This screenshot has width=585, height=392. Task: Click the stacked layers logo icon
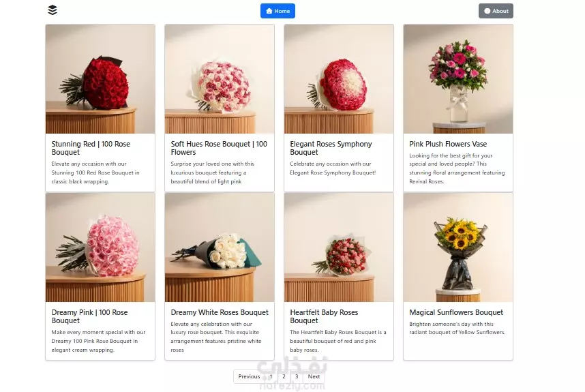(52, 10)
